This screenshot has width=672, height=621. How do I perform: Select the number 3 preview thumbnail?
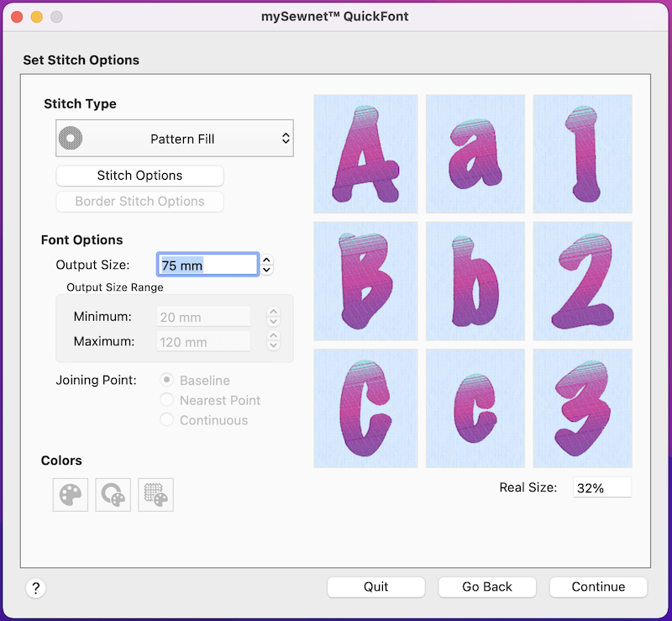click(x=582, y=408)
